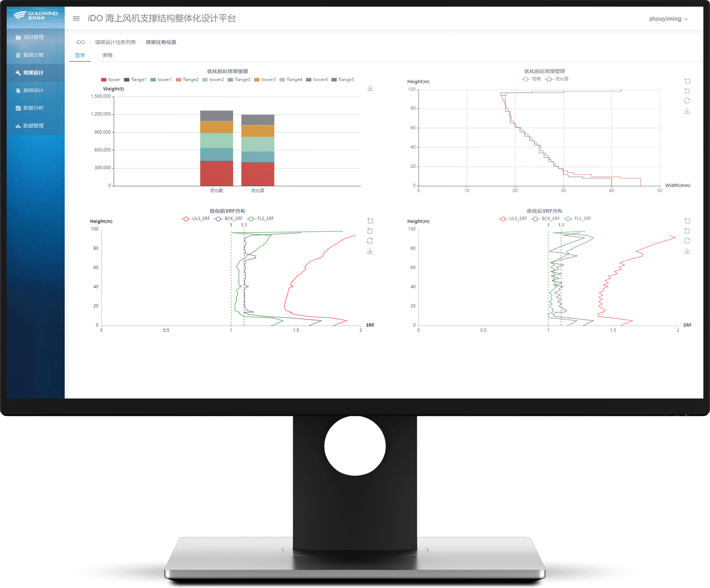Viewport: 710px width, 588px height.
Task: Click zoom reset icon on 优化后SRF分布 chart
Action: [x=687, y=231]
